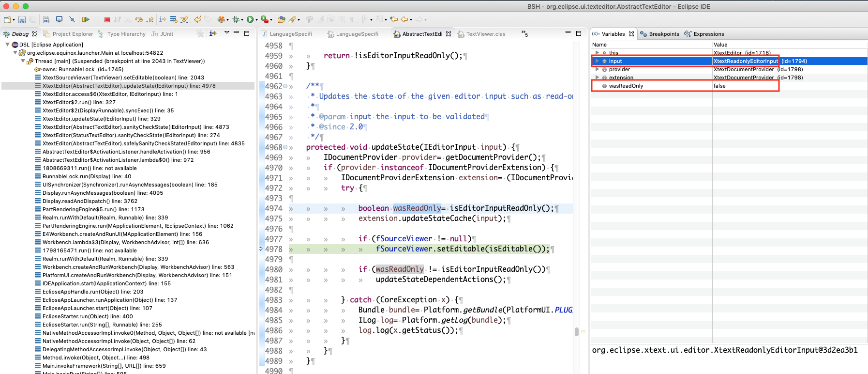Click the yellow curved undo arrow icon
868x374 pixels.
[197, 19]
